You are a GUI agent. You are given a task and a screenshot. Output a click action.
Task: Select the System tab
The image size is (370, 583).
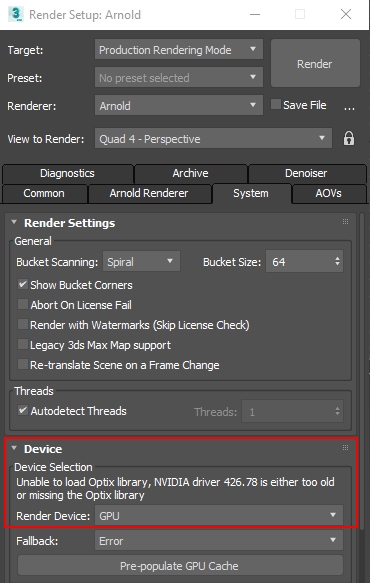point(251,193)
